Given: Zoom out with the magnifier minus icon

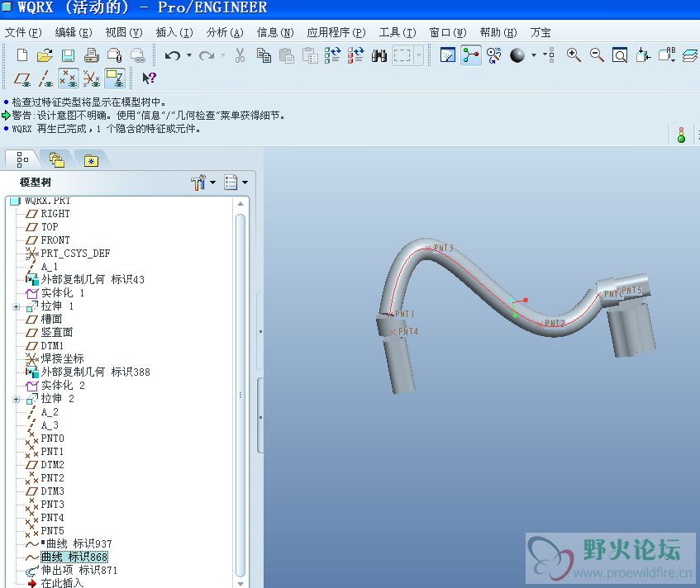Looking at the screenshot, I should (597, 55).
